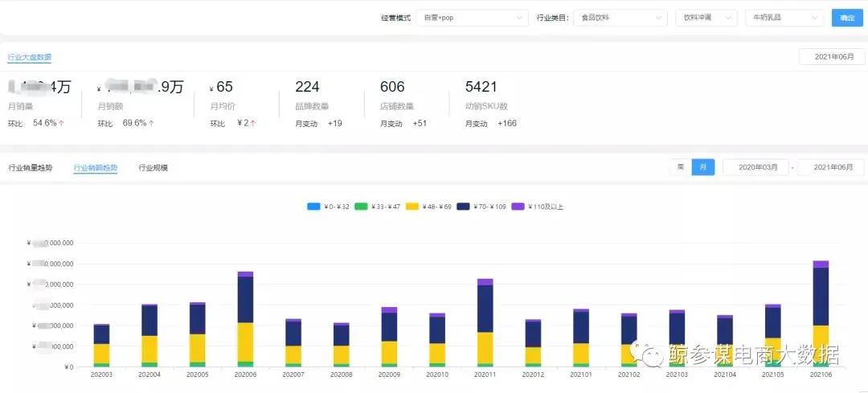Expand the 牛奶乳品 category dropdown
This screenshot has height=393, width=868.
pos(784,18)
